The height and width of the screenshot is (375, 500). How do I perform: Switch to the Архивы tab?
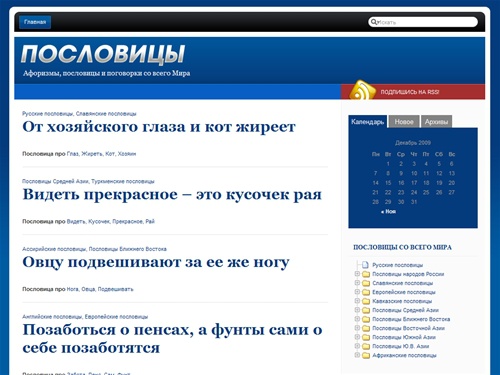(436, 122)
